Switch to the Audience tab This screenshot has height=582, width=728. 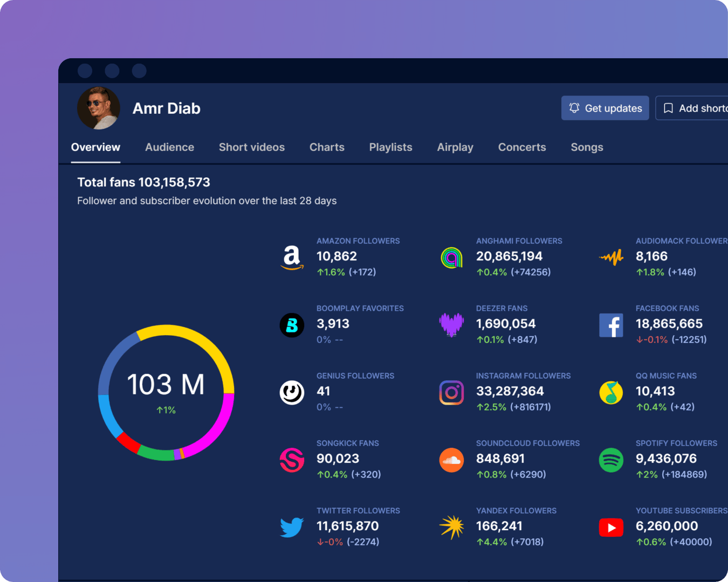tap(169, 147)
